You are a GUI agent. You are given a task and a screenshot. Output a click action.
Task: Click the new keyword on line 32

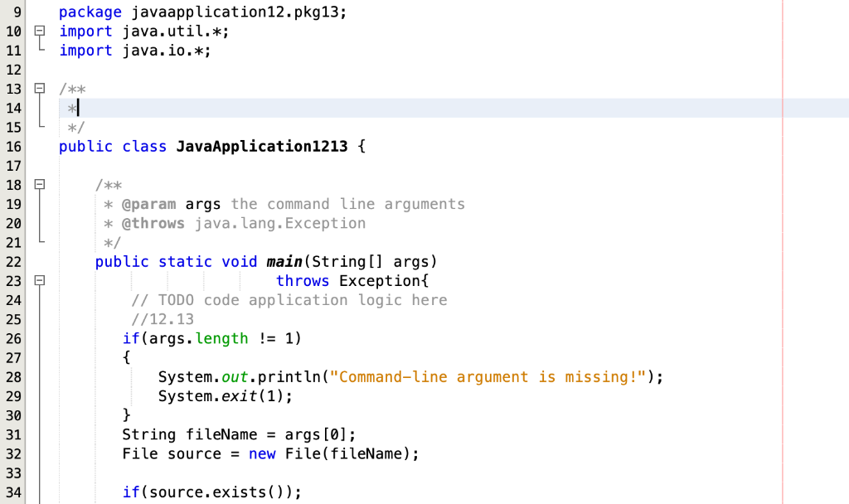coord(262,453)
